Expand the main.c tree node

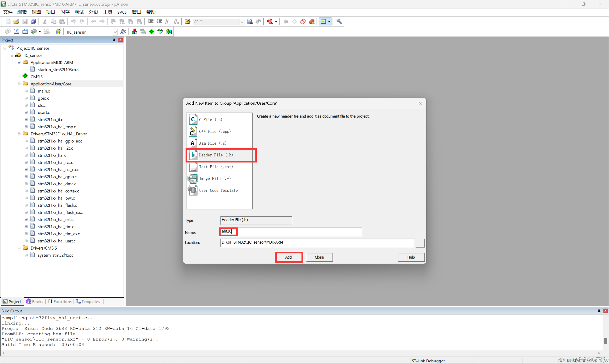coord(26,91)
